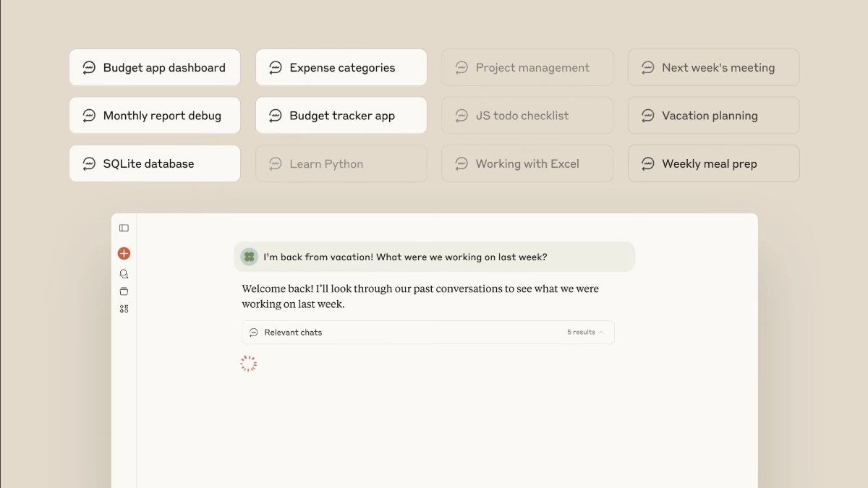Open the Project management chat card
The height and width of the screenshot is (488, 868).
527,67
